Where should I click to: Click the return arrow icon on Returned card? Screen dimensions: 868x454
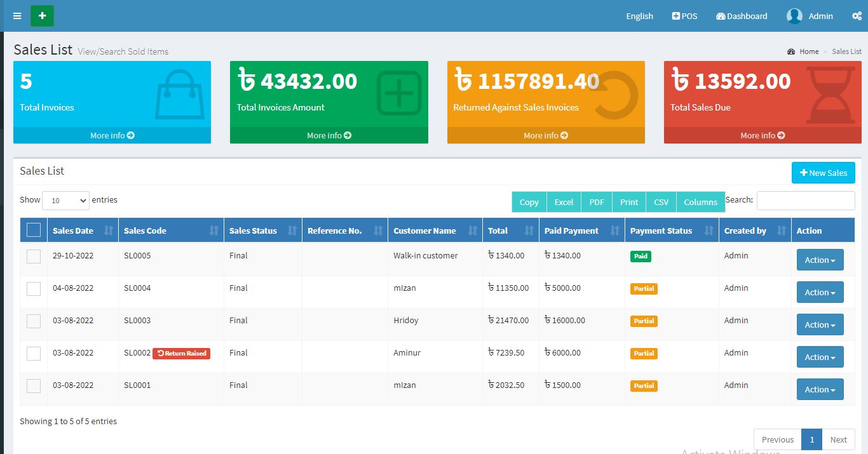coord(616,94)
